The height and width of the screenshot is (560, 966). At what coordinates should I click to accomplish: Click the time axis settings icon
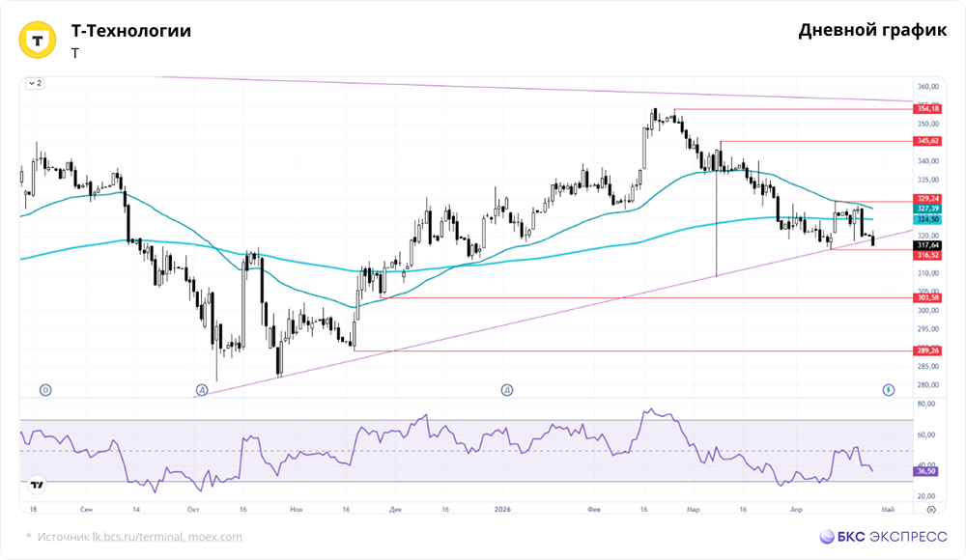point(931,510)
